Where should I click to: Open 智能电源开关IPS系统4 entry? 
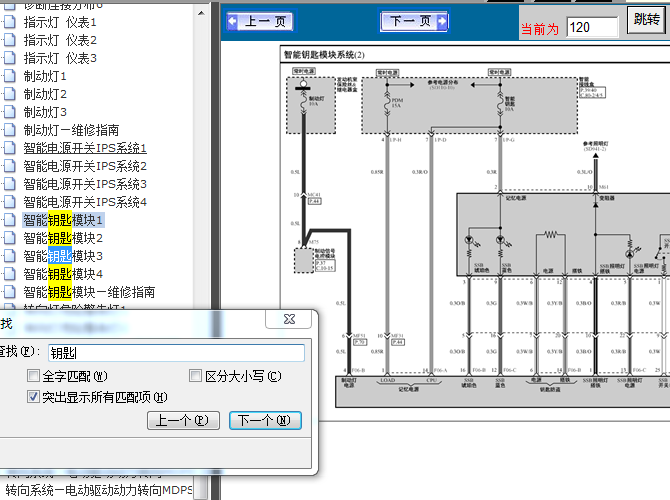[x=85, y=202]
